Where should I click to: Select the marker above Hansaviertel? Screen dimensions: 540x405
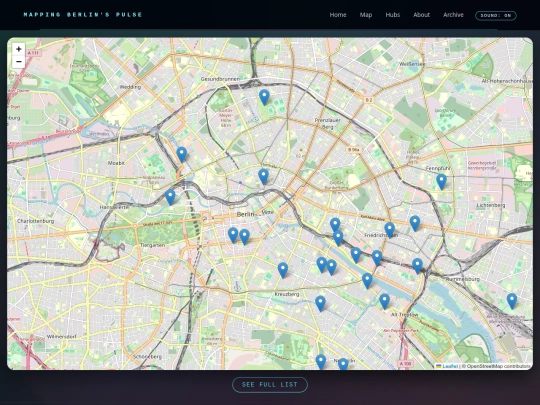coord(170,197)
